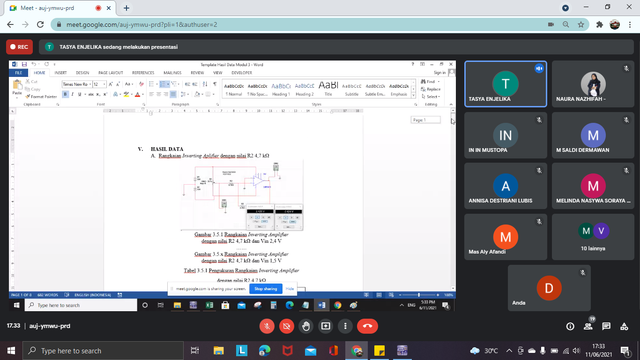Open FILE tab in shared Word window
The height and width of the screenshot is (360, 640).
click(x=18, y=73)
